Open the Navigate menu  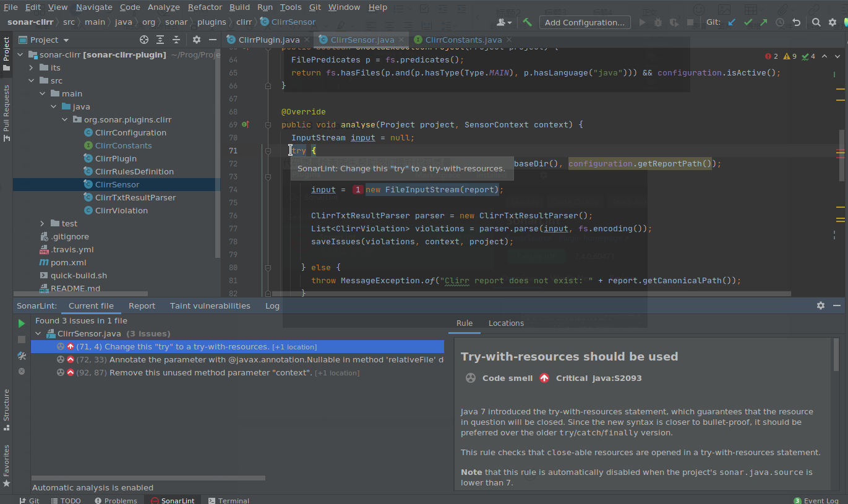[94, 7]
